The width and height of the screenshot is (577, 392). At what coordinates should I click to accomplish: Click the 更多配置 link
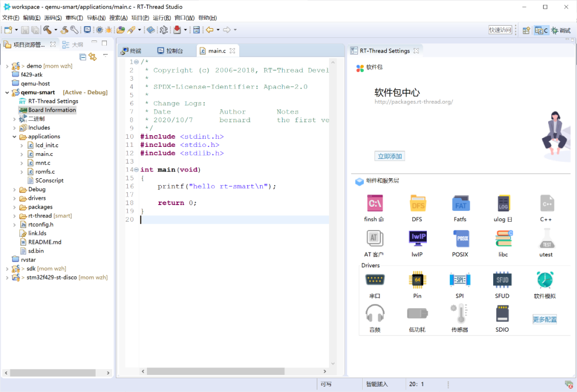point(545,319)
